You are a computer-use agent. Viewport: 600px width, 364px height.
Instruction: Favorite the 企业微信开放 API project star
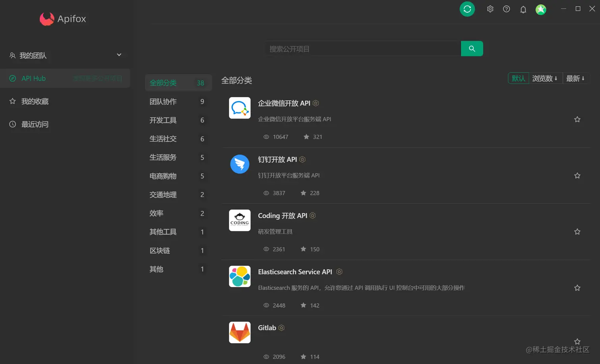pyautogui.click(x=577, y=119)
